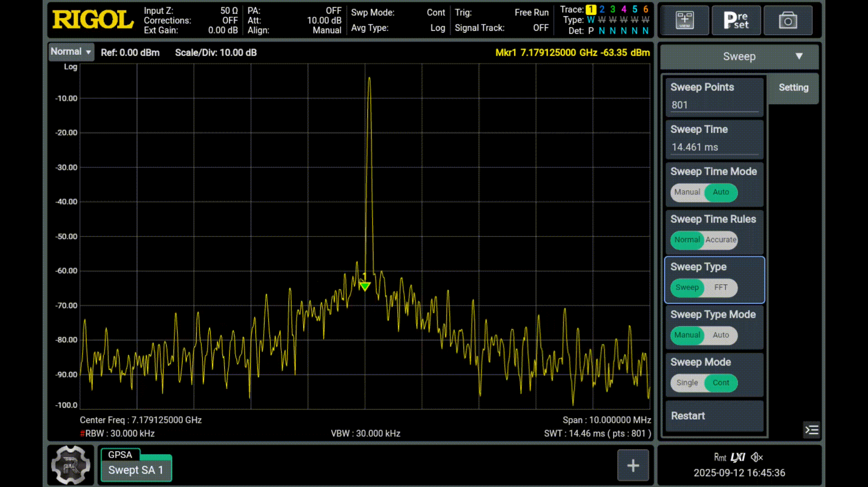The width and height of the screenshot is (868, 487).
Task: Add a new measurement mode with plus
Action: 633,465
